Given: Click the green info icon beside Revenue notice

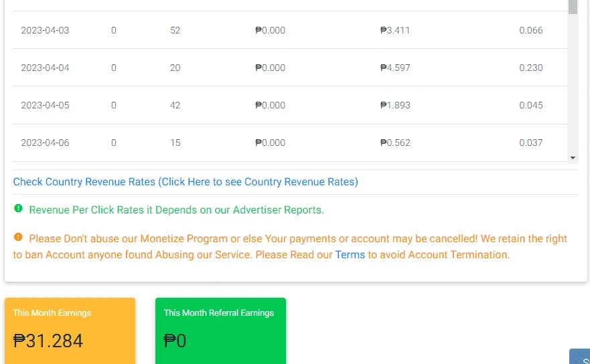Looking at the screenshot, I should tap(18, 208).
